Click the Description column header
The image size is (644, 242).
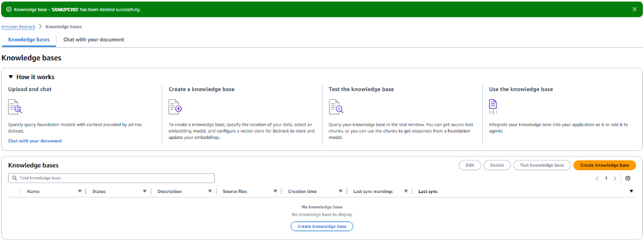[x=170, y=191]
